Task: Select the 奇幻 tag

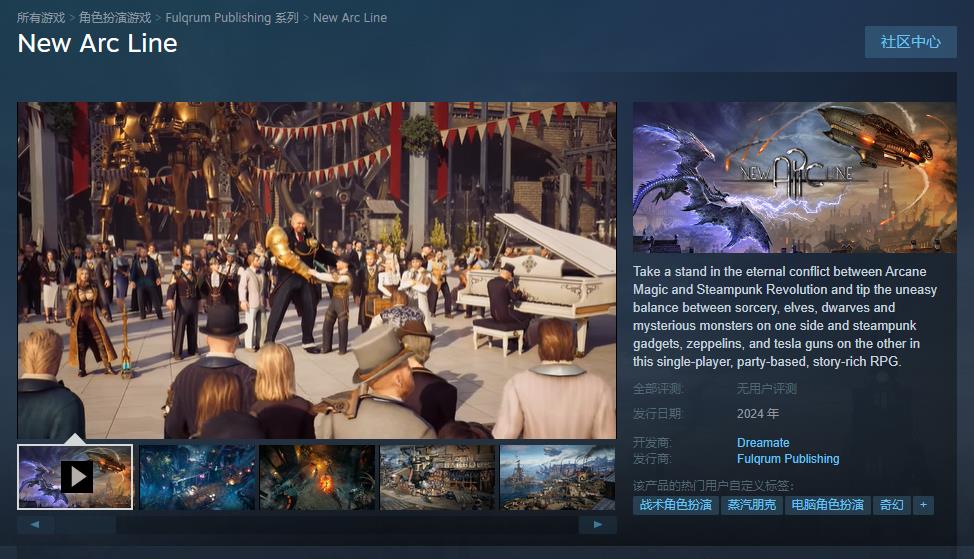Action: pyautogui.click(x=891, y=505)
